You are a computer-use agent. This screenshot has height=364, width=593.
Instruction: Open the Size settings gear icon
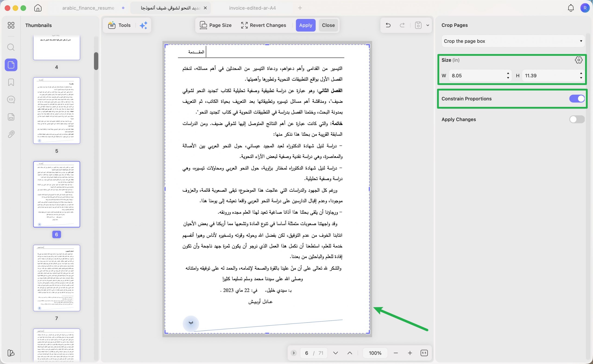(x=579, y=60)
